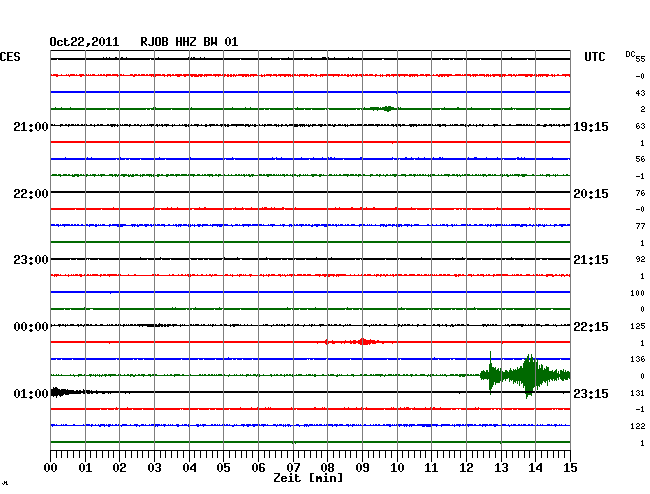650x494 pixels.
Task: Click the 01 minute axis tick label
Action: click(85, 468)
